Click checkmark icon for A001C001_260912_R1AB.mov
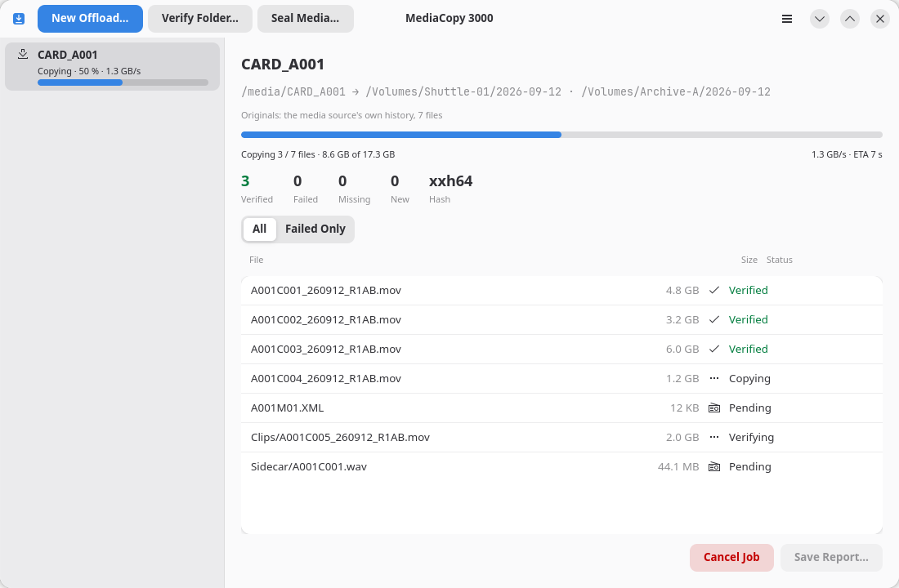The image size is (899, 588). pos(713,291)
